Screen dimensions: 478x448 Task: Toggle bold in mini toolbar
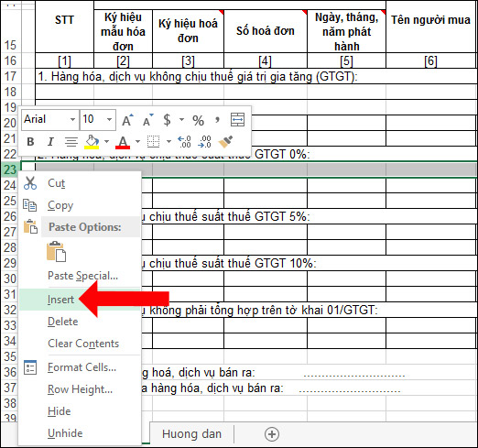[30, 142]
